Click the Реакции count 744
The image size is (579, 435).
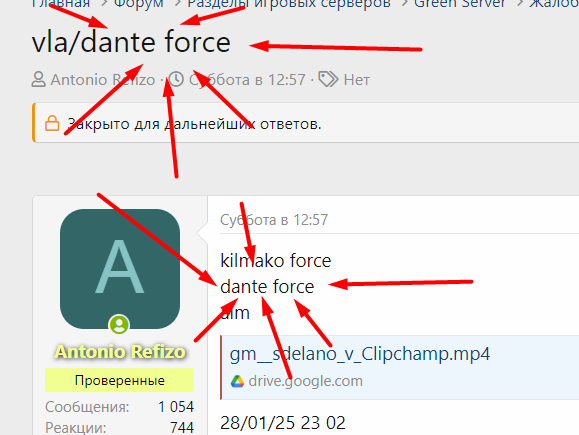(182, 428)
